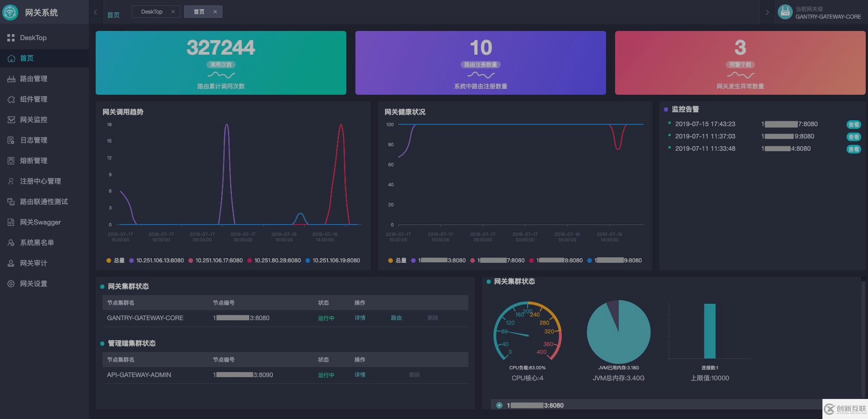Switch to the DeskTop tab
Viewport: 868px width, 419px height.
152,12
